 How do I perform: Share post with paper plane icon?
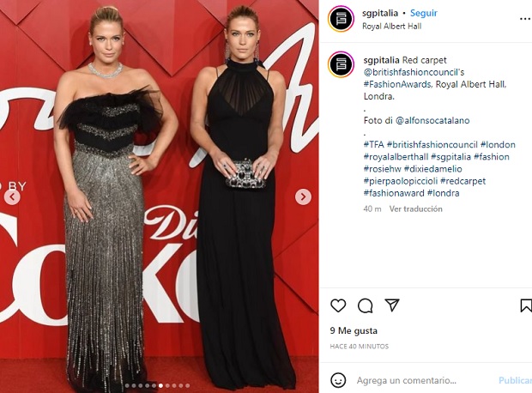click(392, 305)
